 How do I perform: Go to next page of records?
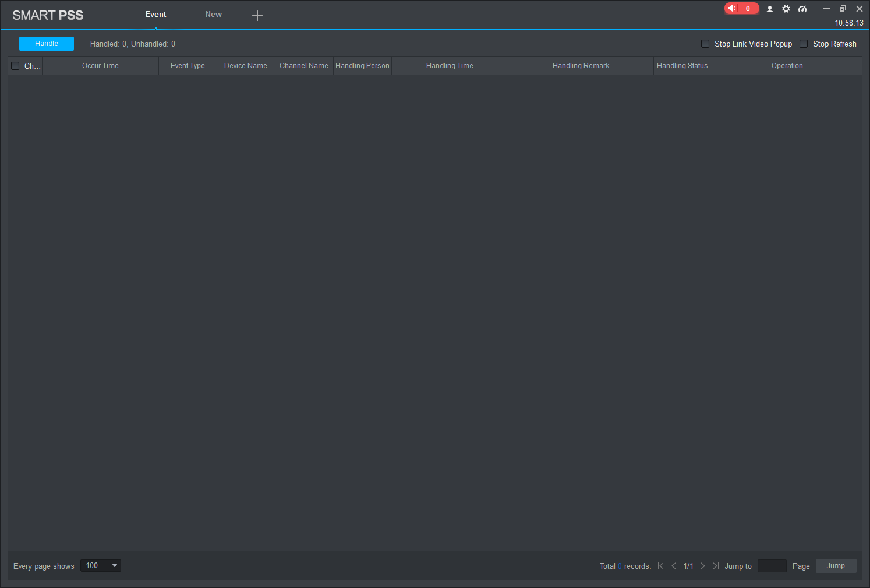(x=703, y=566)
